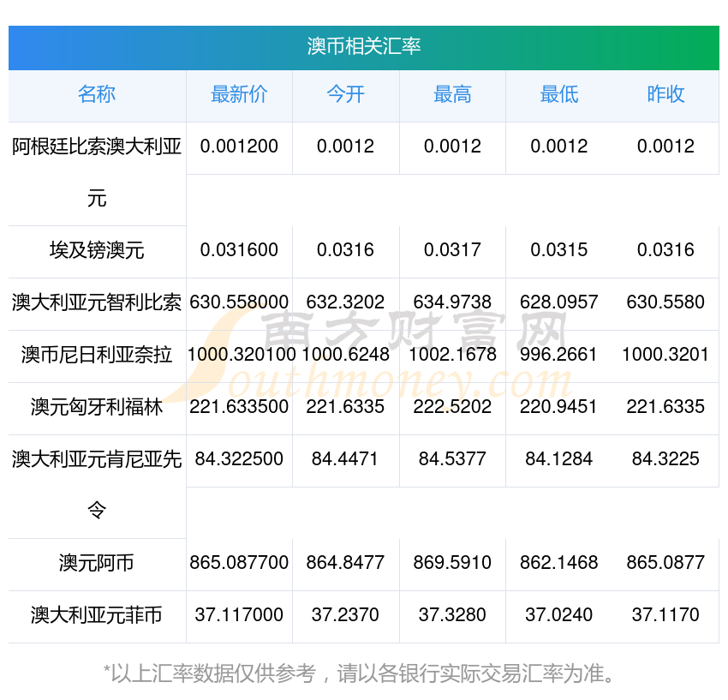728x700 pixels.
Task: Select the 最新价 column header
Action: pyautogui.click(x=239, y=94)
